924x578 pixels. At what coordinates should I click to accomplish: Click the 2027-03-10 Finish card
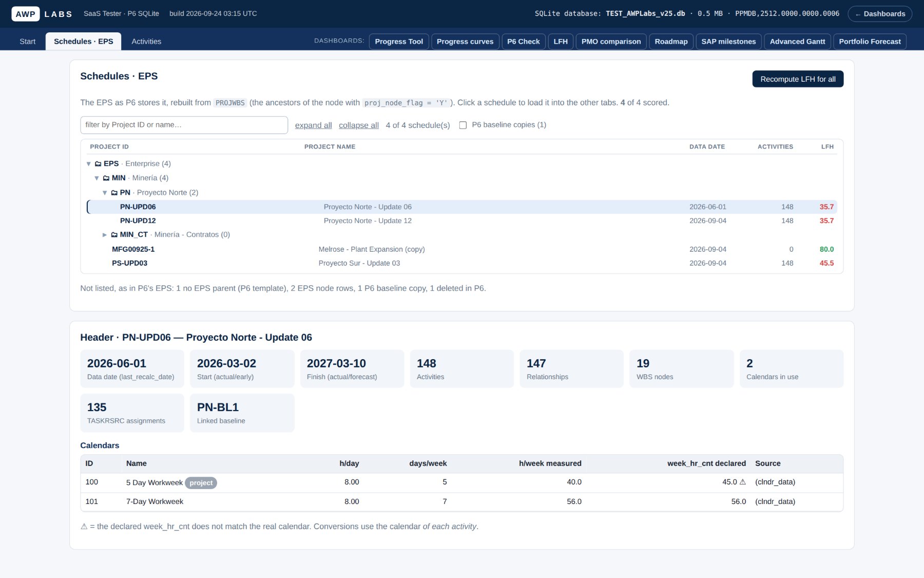coord(352,369)
